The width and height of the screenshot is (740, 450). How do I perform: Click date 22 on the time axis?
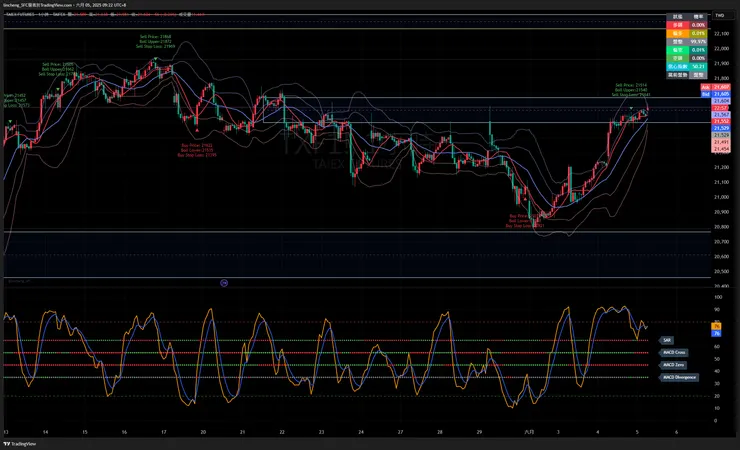(x=282, y=432)
